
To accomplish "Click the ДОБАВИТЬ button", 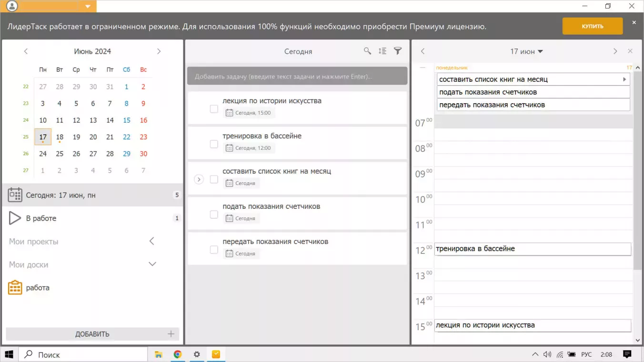I will 92,334.
